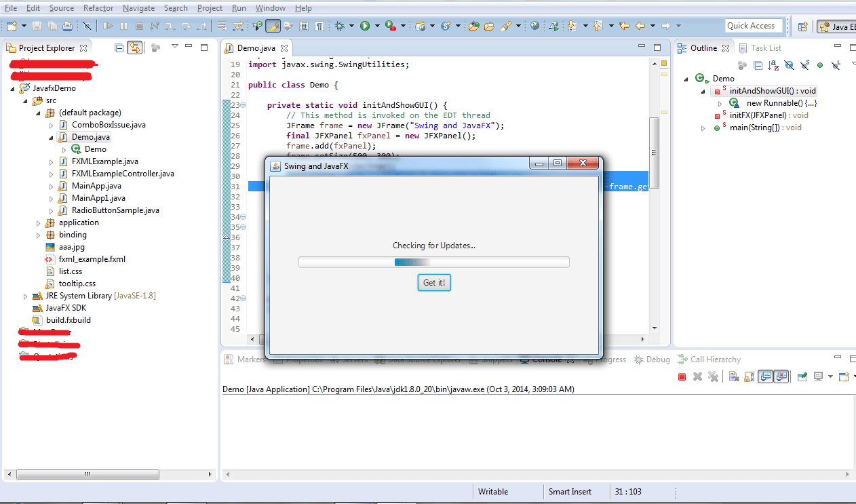Toggle Hide Fields in Outline view

point(790,65)
